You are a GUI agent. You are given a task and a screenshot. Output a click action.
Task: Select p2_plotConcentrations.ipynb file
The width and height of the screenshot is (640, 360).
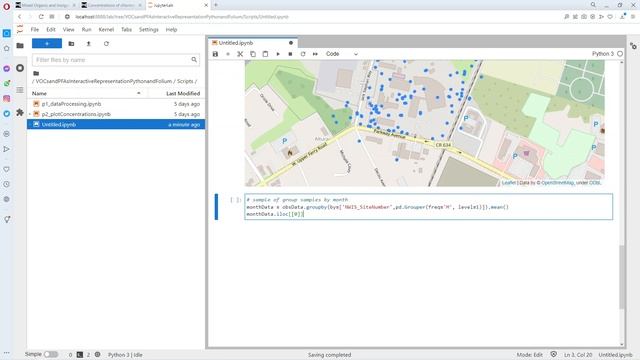click(x=116, y=114)
